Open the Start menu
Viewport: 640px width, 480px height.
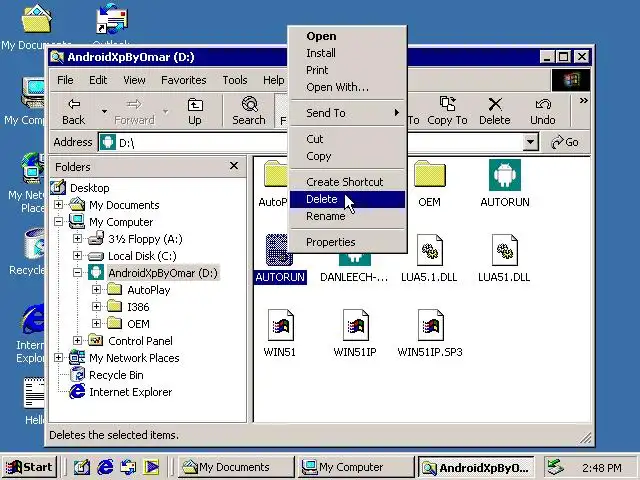tap(29, 467)
